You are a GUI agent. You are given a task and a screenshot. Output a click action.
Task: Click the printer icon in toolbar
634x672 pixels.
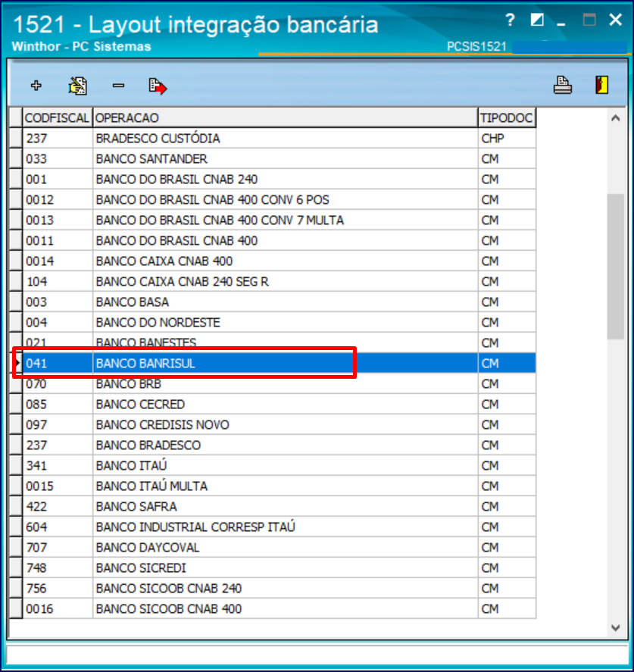[x=563, y=85]
